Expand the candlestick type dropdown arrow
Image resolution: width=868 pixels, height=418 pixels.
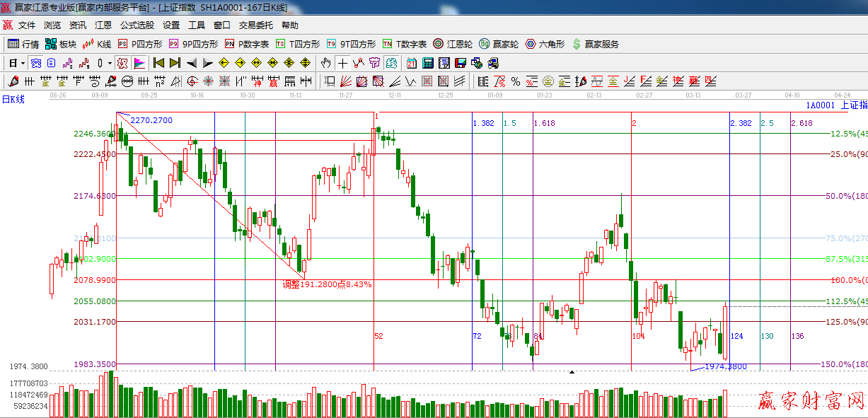pyautogui.click(x=110, y=63)
